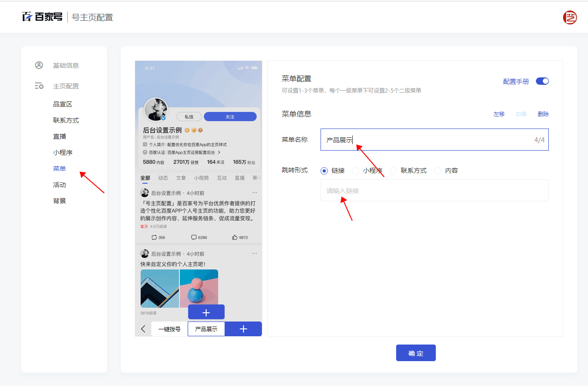
Task: Click the 165万 粉丝 stat
Action: point(244,162)
